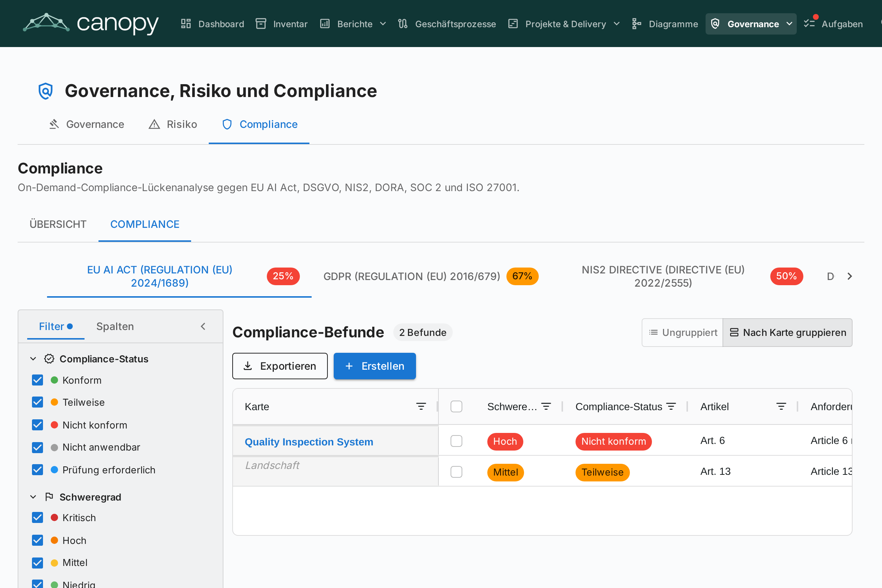Click the Canopy logo

[x=91, y=24]
